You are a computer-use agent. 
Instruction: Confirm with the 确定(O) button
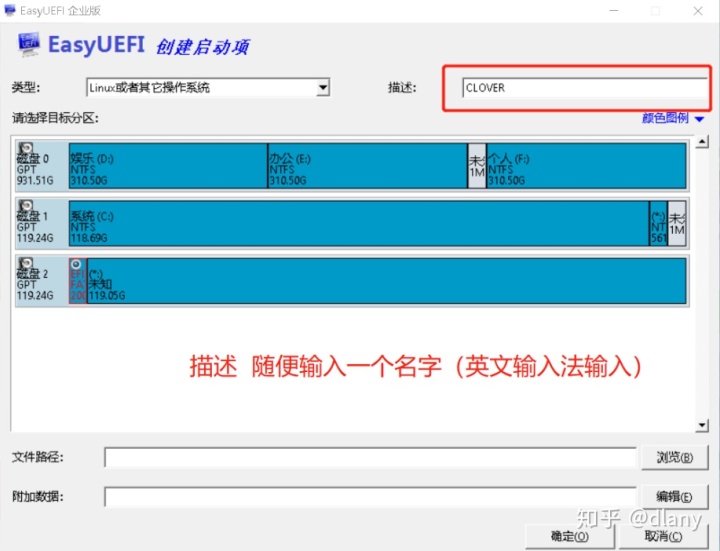point(569,536)
